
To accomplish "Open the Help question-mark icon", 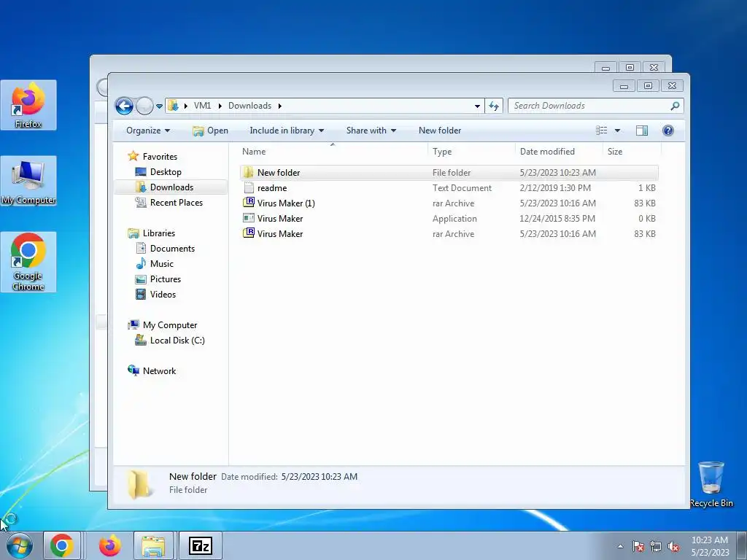I will (x=668, y=131).
